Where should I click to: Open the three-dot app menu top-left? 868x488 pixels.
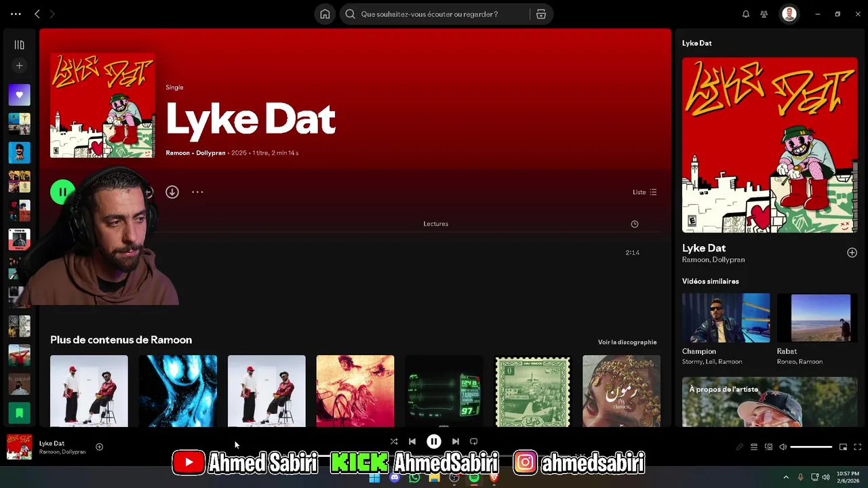tap(16, 14)
